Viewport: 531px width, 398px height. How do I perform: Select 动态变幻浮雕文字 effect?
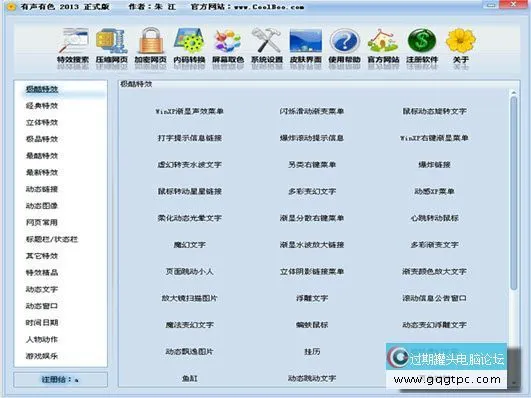click(434, 325)
